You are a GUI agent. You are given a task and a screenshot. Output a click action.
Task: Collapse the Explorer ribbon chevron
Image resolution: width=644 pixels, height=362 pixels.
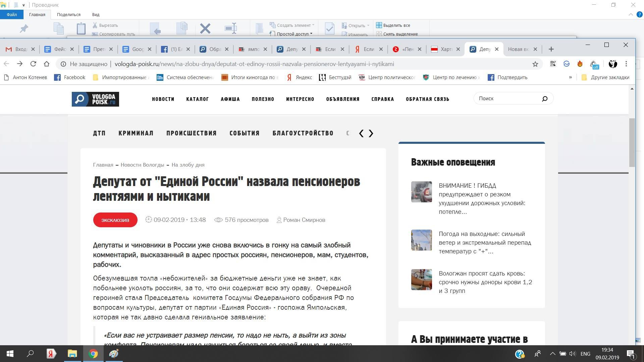(x=631, y=15)
